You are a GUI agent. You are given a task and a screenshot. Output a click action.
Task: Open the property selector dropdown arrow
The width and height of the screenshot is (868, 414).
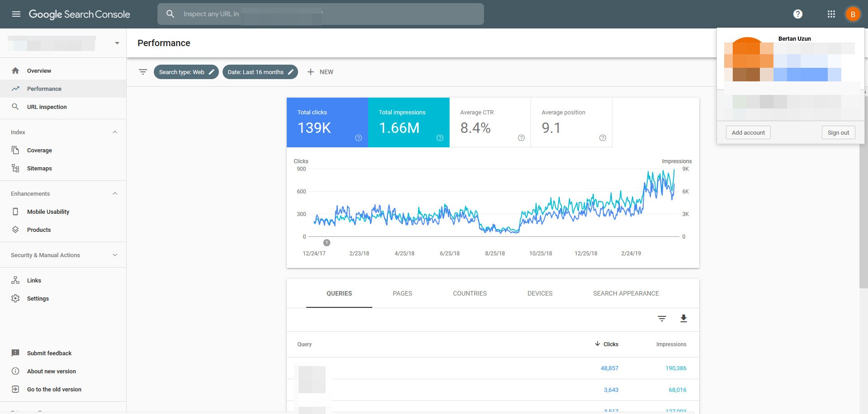117,43
